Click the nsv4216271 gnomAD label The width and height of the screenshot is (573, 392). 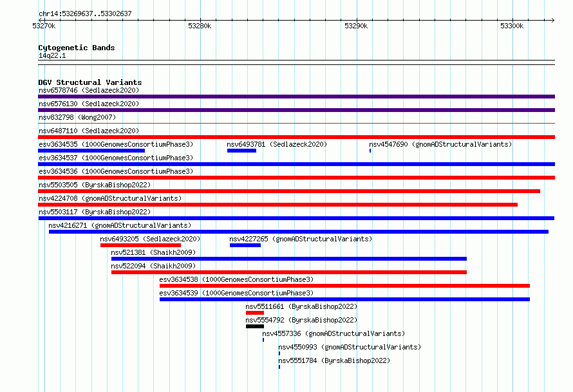[x=120, y=225]
